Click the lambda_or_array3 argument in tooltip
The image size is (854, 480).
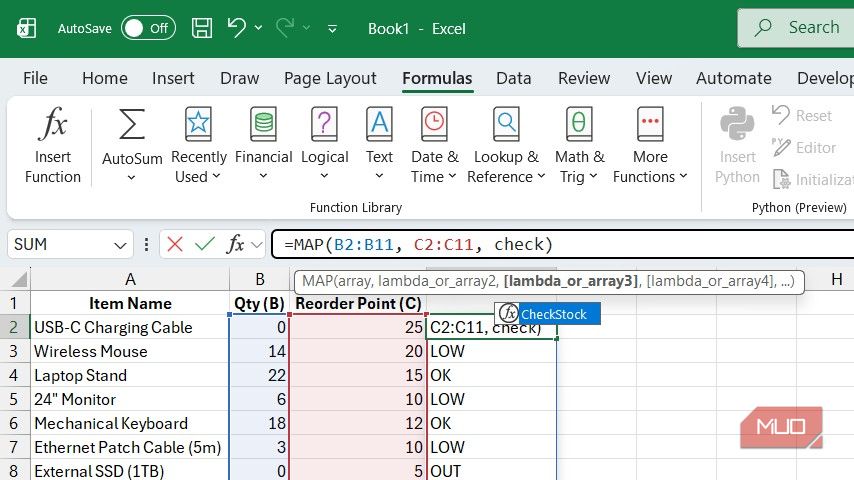tap(571, 281)
